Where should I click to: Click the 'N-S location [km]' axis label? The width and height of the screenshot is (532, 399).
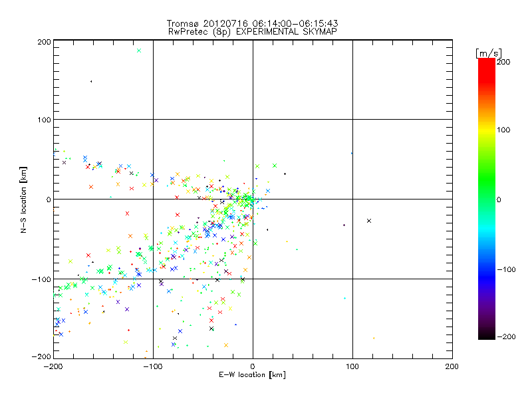[x=23, y=199]
